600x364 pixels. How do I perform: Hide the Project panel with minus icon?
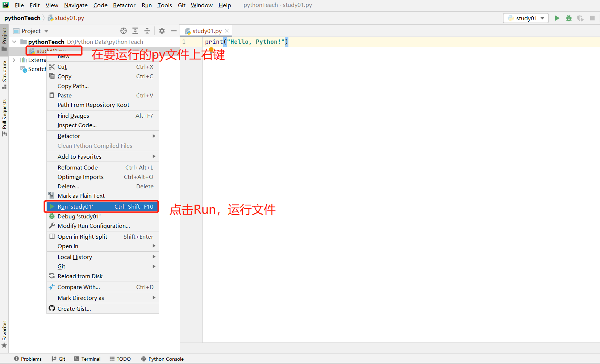coord(174,31)
